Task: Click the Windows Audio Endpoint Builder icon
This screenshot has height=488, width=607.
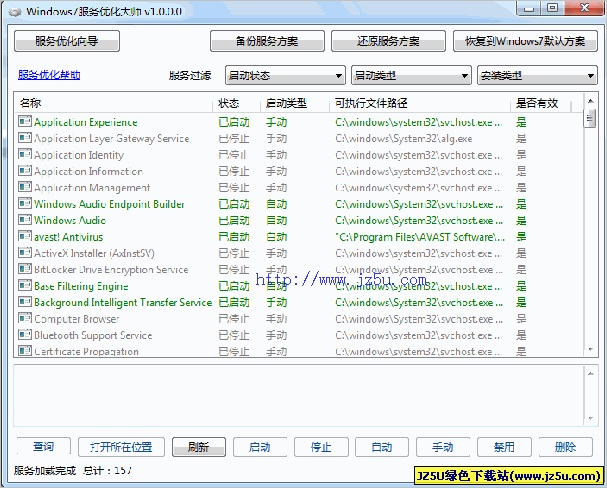Action: point(25,204)
